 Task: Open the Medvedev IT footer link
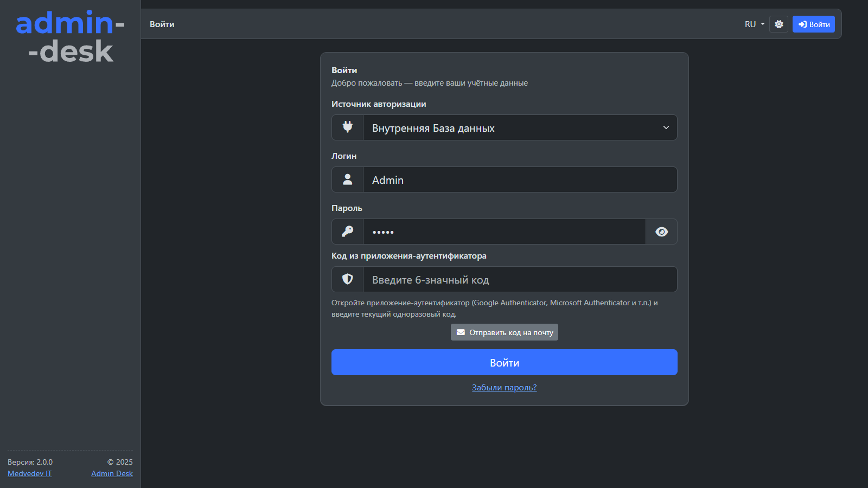(x=30, y=473)
